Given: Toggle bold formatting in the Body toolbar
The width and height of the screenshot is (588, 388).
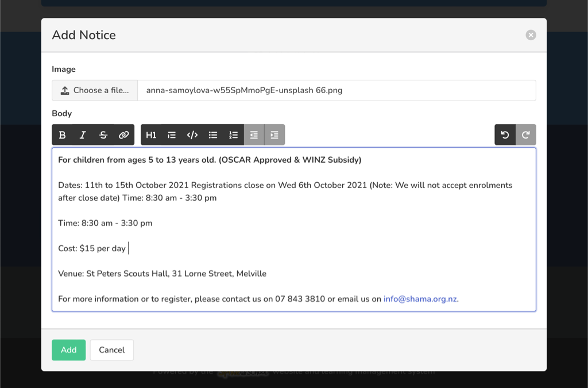Looking at the screenshot, I should tap(63, 135).
